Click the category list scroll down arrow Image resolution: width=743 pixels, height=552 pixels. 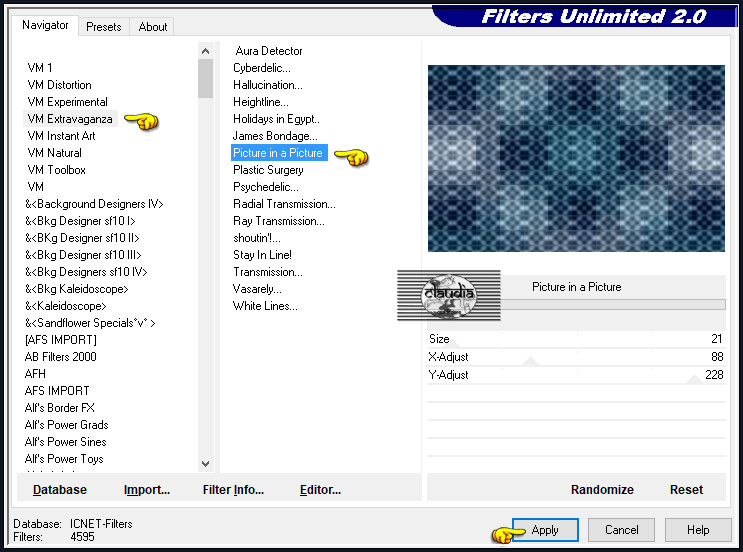point(205,464)
